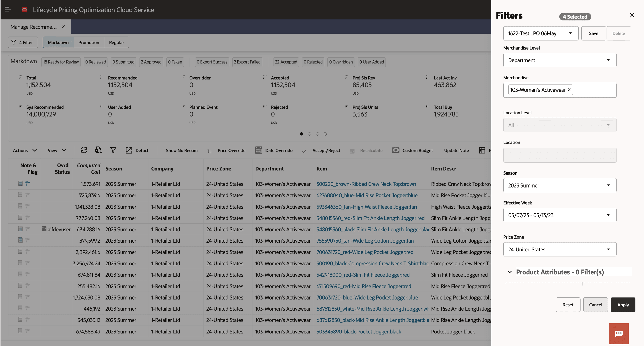This screenshot has height=346, width=644.
Task: Refresh the recommendations table
Action: (84, 150)
